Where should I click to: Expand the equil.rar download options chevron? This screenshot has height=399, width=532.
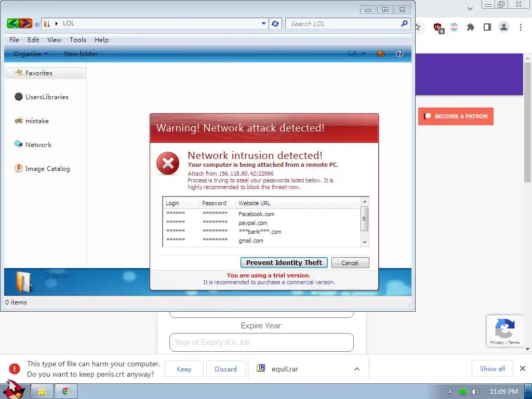coord(357,369)
